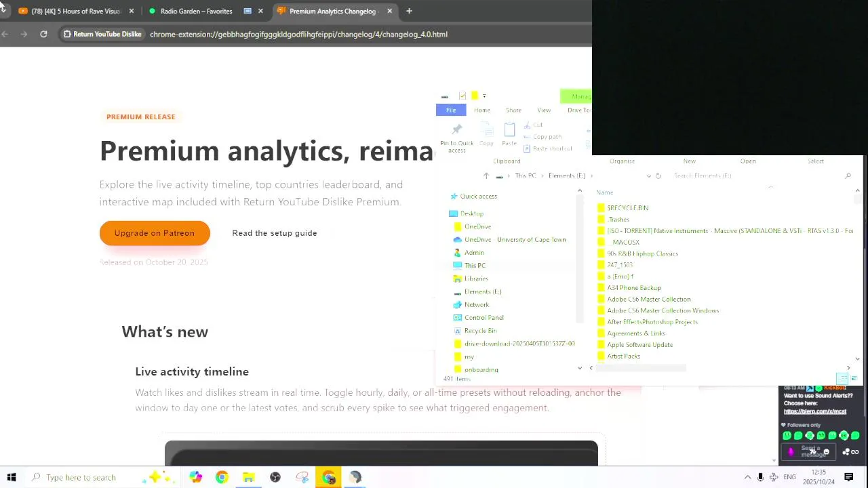Refresh the Explorer folder view
The height and width of the screenshot is (488, 868).
click(x=658, y=176)
